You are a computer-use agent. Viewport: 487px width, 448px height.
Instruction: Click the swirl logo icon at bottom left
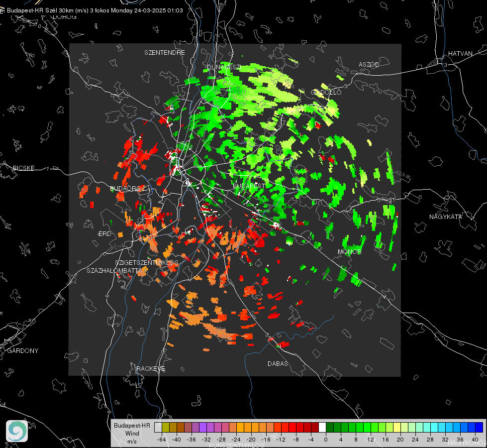17,431
